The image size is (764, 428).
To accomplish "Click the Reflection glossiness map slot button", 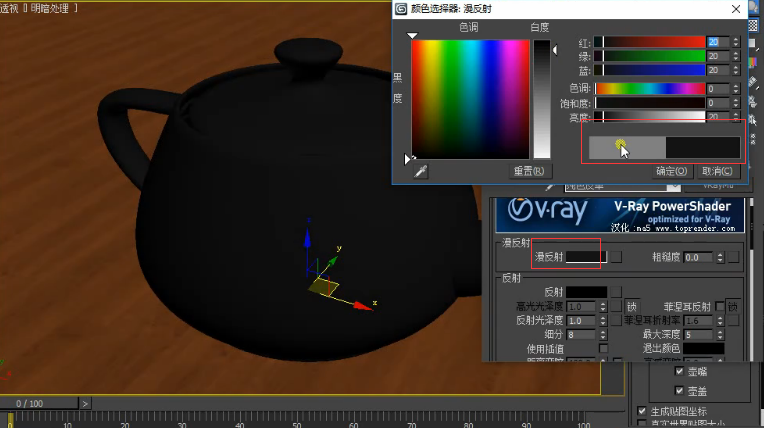I will point(616,320).
